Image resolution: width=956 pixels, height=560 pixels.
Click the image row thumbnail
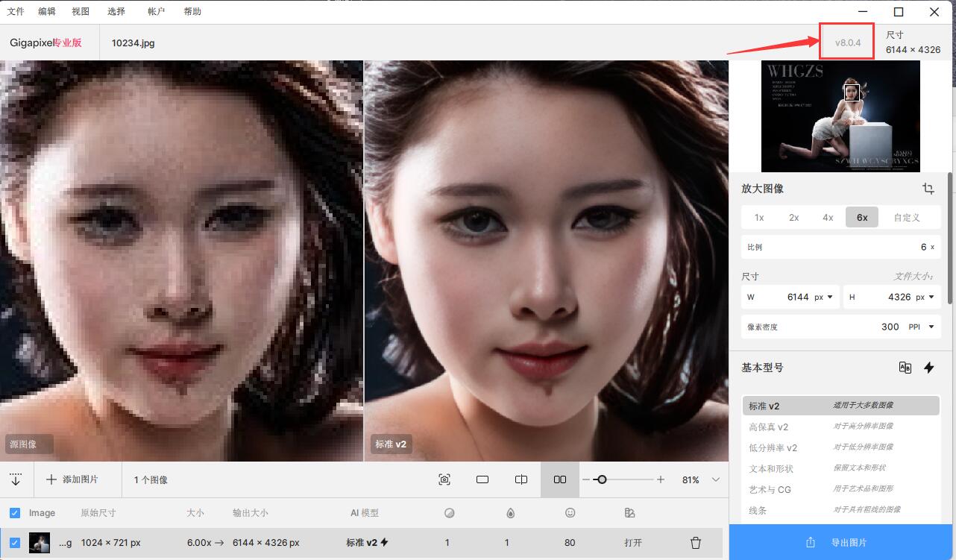point(40,543)
